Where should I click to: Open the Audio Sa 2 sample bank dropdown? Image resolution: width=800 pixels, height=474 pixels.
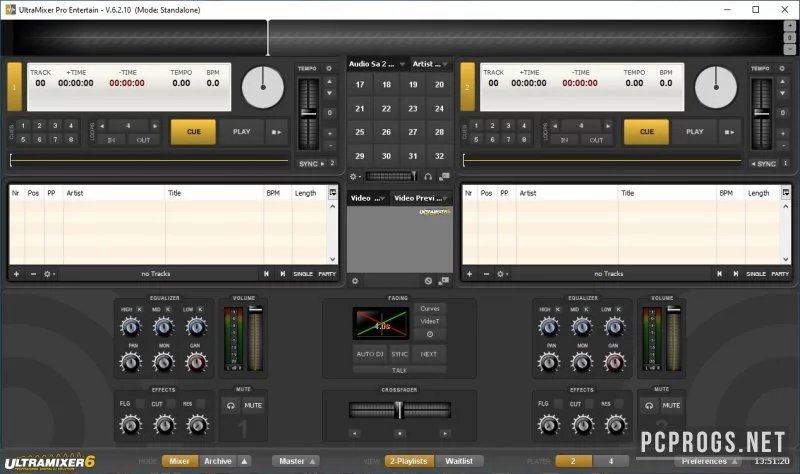click(377, 64)
